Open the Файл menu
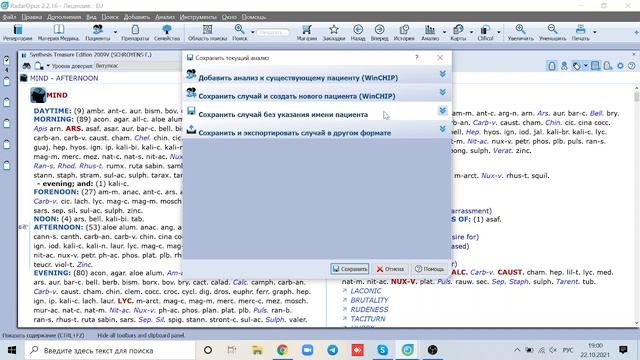Viewport: 640px width, 360px height. (x=9, y=17)
